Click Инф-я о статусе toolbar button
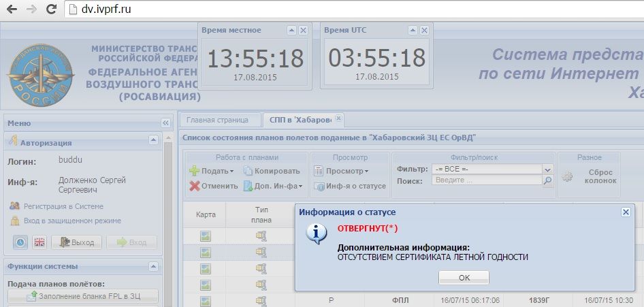This screenshot has width=644, height=307. 350,186
